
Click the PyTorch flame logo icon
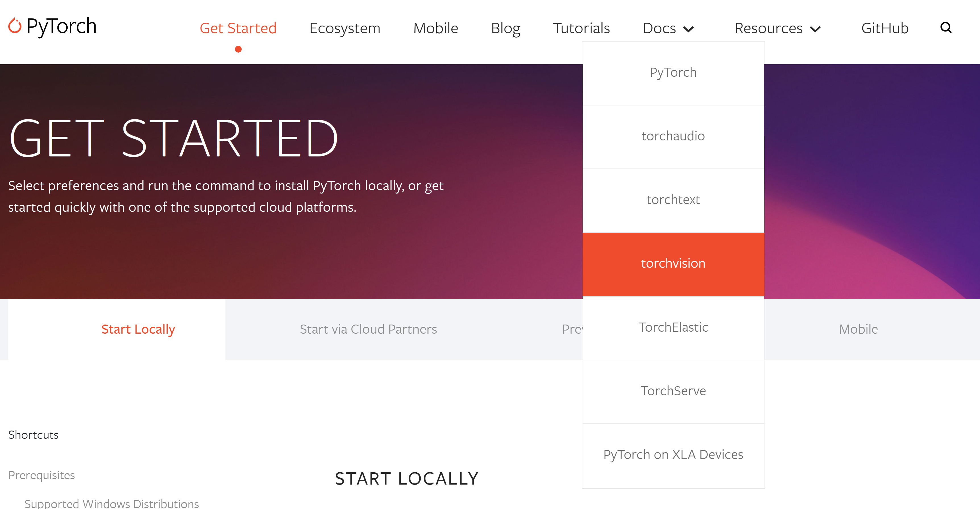tap(14, 26)
